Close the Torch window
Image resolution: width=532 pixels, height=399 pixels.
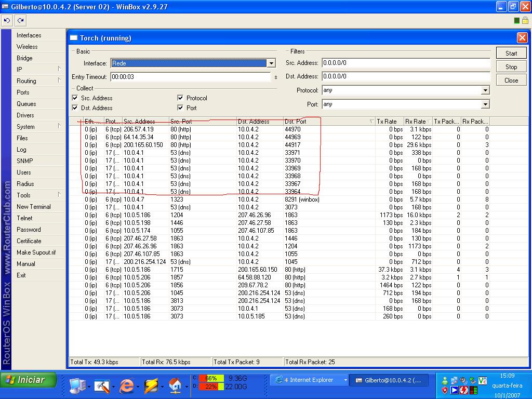[x=522, y=37]
